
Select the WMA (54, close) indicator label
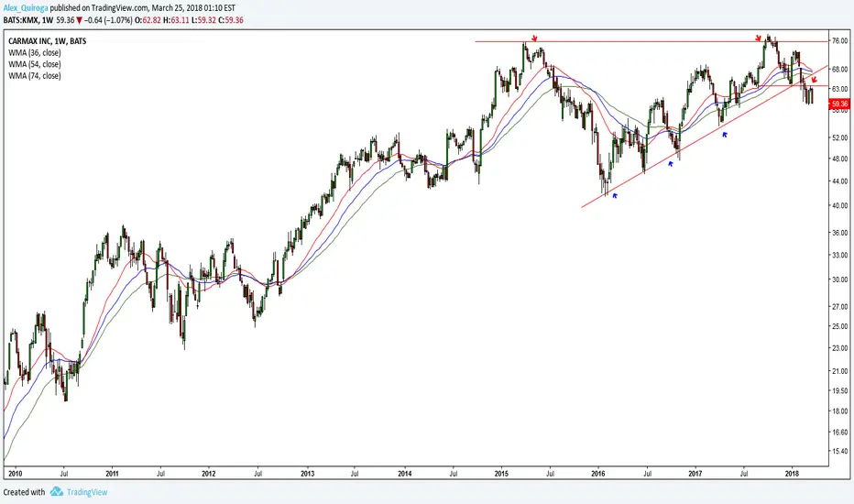(34, 64)
